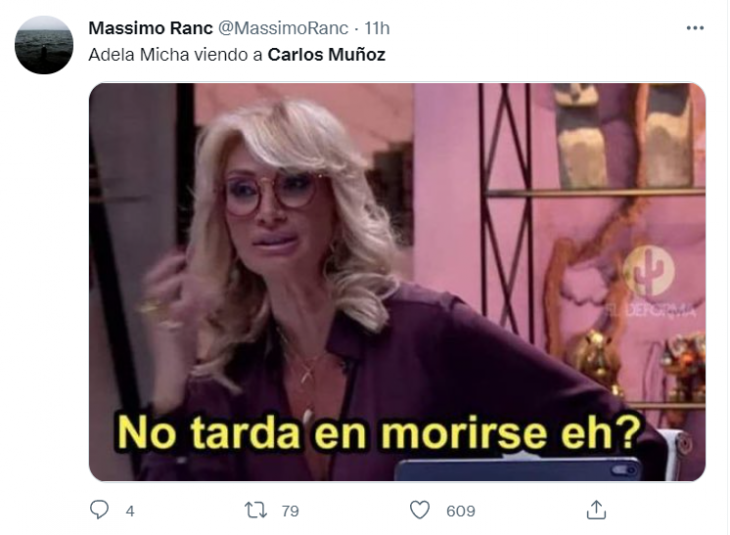The image size is (730, 535).
Task: Open the 11h timestamp link
Action: [x=377, y=28]
